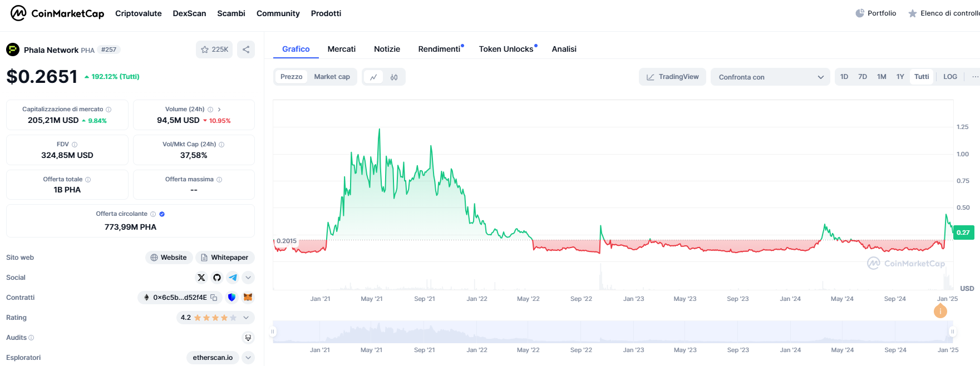The width and height of the screenshot is (980, 366).
Task: Switch to the Mercati tab
Action: pyautogui.click(x=341, y=49)
